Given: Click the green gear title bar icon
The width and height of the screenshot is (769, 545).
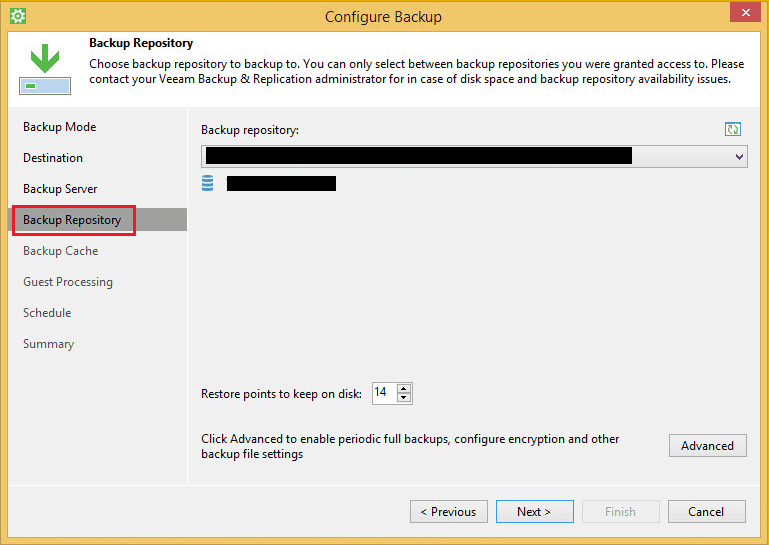Looking at the screenshot, I should pos(17,16).
